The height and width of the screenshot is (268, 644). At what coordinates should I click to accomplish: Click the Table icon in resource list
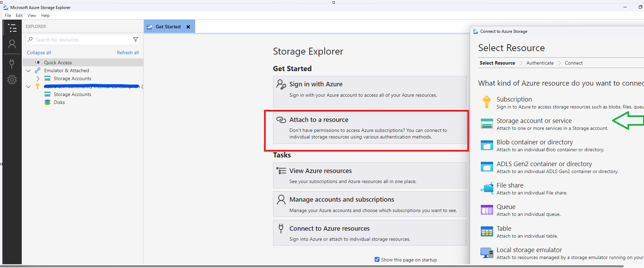[487, 231]
